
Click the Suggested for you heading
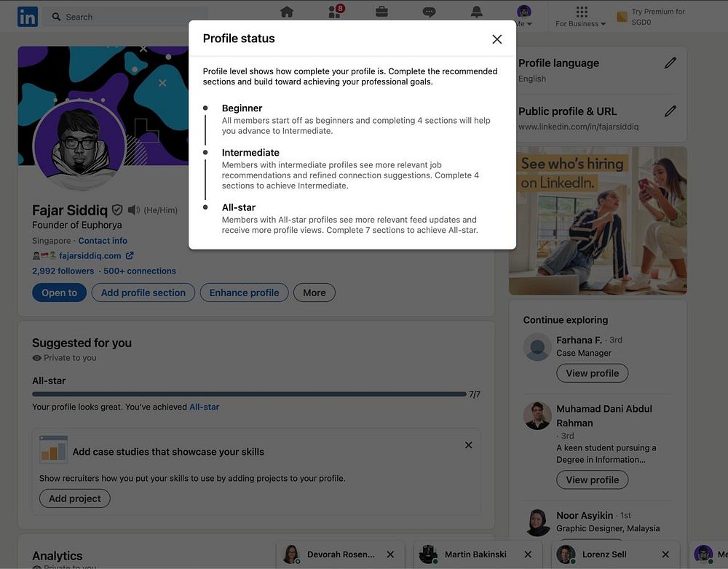pos(82,343)
